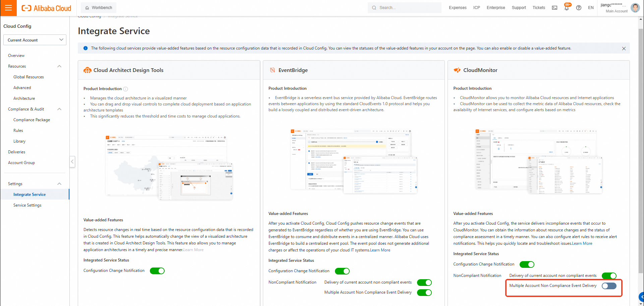Click the Cloud Config sidebar title

click(17, 26)
